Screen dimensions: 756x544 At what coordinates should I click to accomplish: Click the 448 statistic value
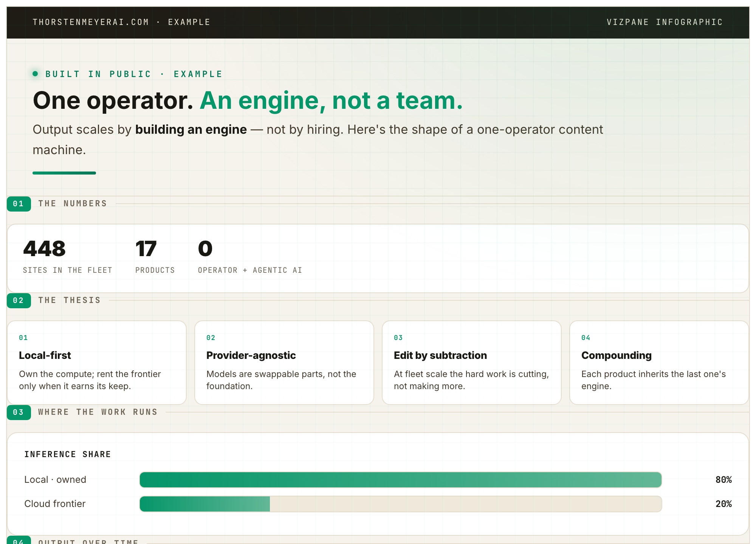click(x=44, y=249)
